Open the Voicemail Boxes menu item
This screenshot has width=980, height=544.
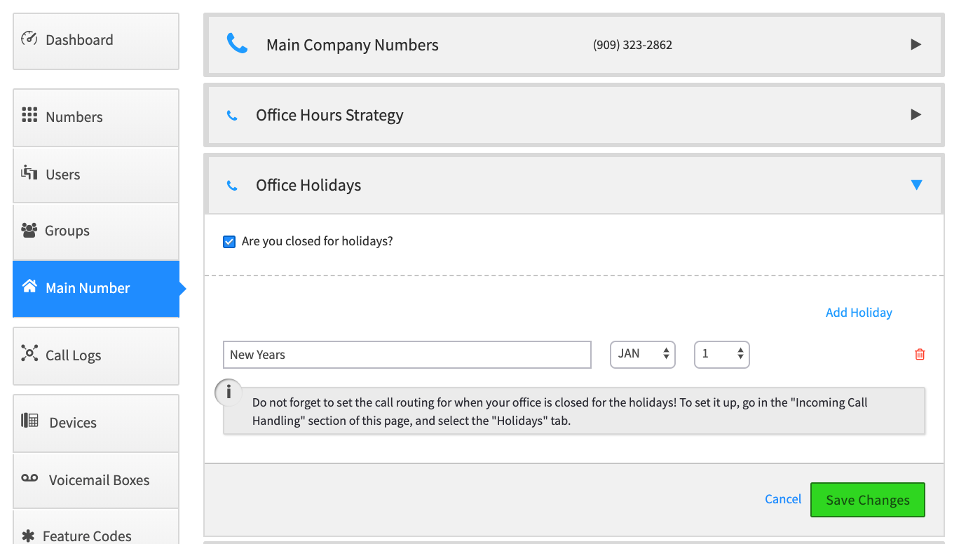[96, 480]
